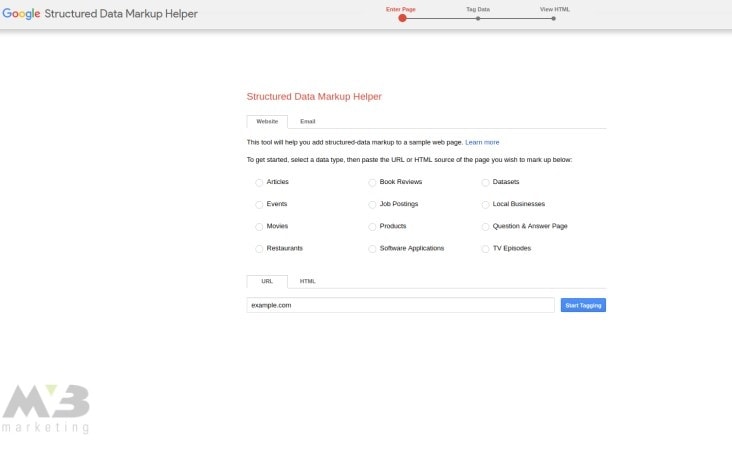
Task: Choose Job Postings data type
Action: point(372,204)
